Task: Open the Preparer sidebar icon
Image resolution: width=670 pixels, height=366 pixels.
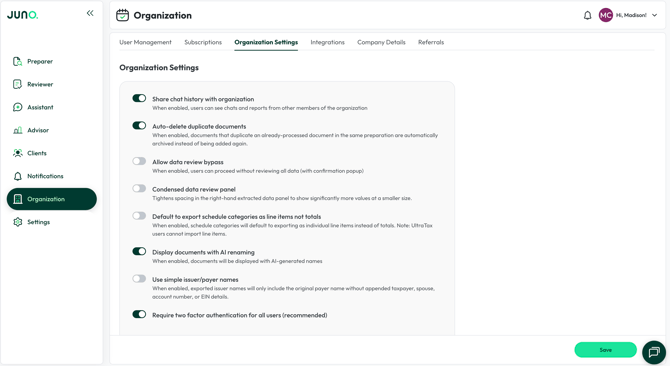Action: pyautogui.click(x=18, y=61)
